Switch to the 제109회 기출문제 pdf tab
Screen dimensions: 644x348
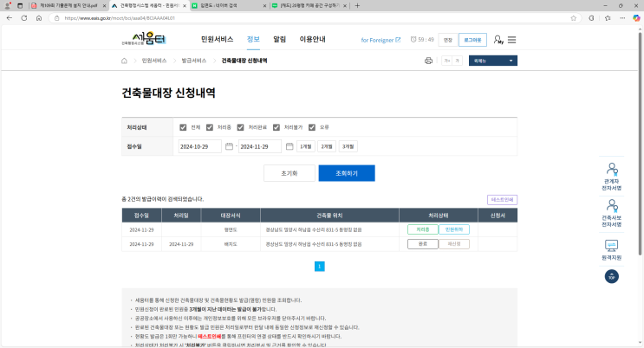(68, 6)
